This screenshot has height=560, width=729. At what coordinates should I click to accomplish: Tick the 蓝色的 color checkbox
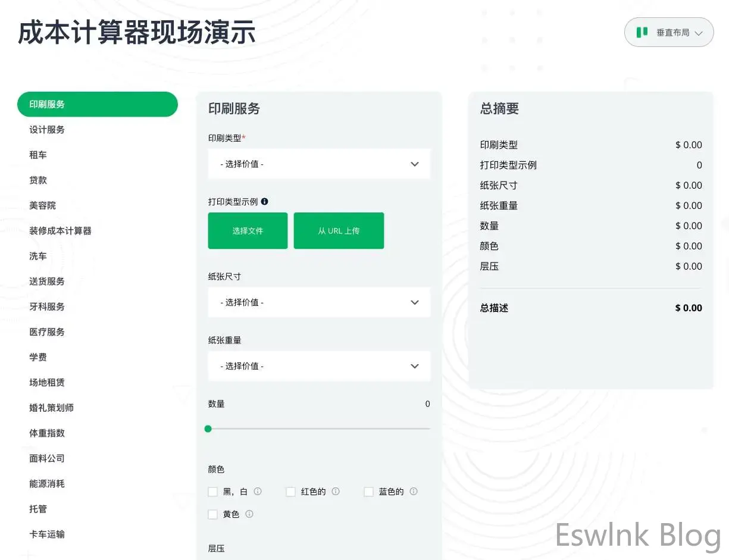(369, 492)
